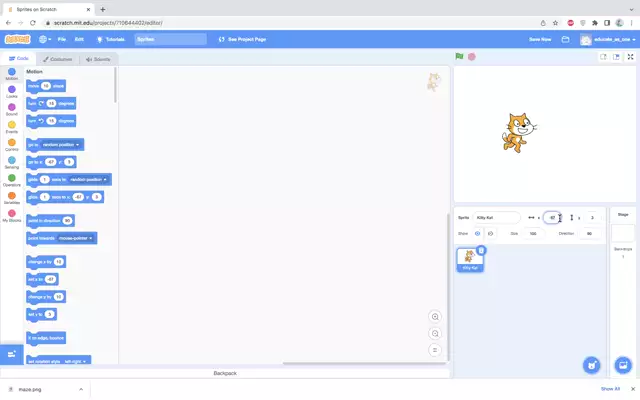Select the Kitty Kat sprite thumbnail

pyautogui.click(x=470, y=260)
